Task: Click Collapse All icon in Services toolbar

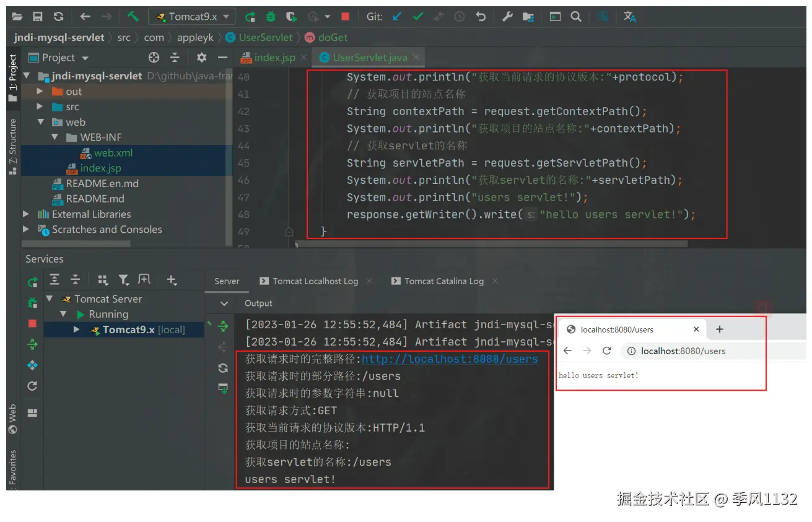Action: point(75,280)
